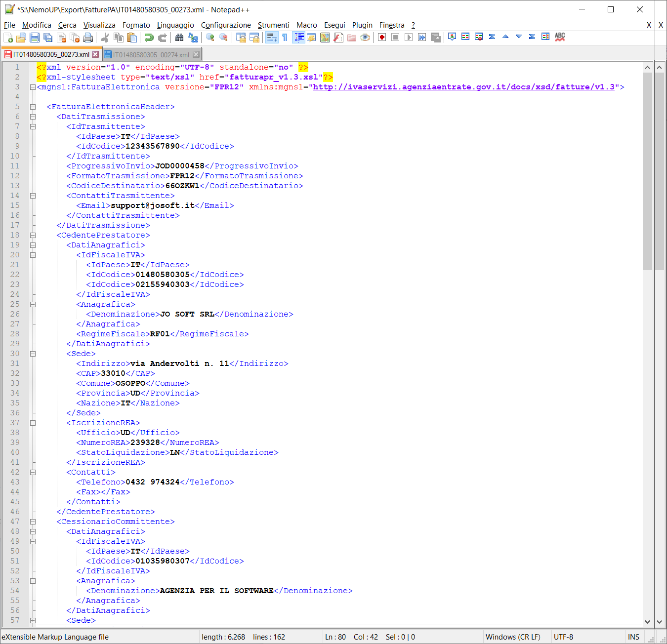Undo last edit with green arrow
The width and height of the screenshot is (667, 644).
coord(149,38)
